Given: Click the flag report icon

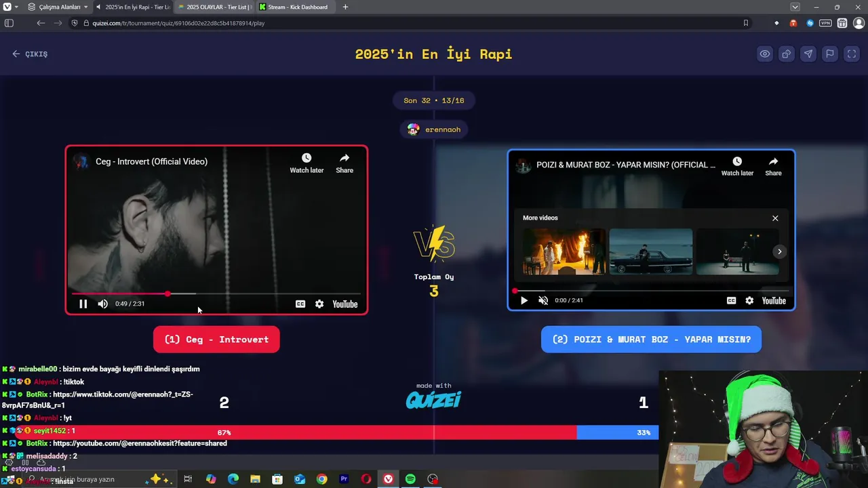Looking at the screenshot, I should pos(830,54).
